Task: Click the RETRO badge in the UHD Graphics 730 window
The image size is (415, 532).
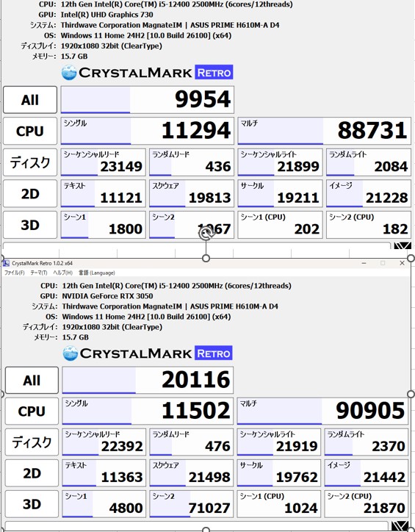Action: pyautogui.click(x=214, y=72)
